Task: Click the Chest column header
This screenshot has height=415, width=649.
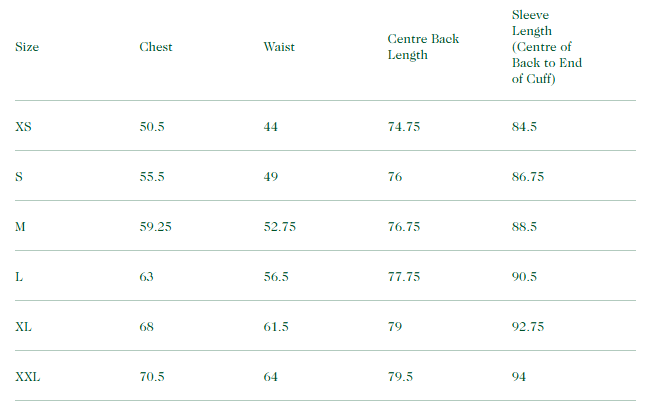Action: pos(156,47)
